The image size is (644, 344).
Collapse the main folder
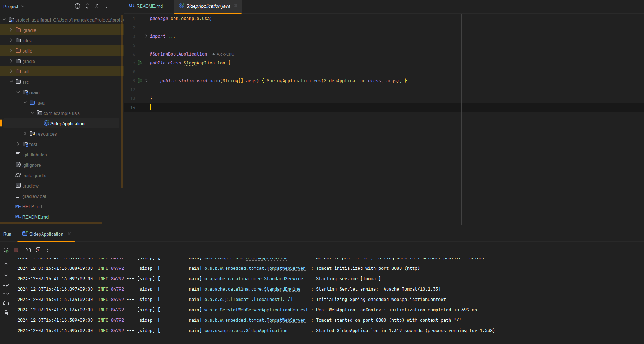pos(18,92)
